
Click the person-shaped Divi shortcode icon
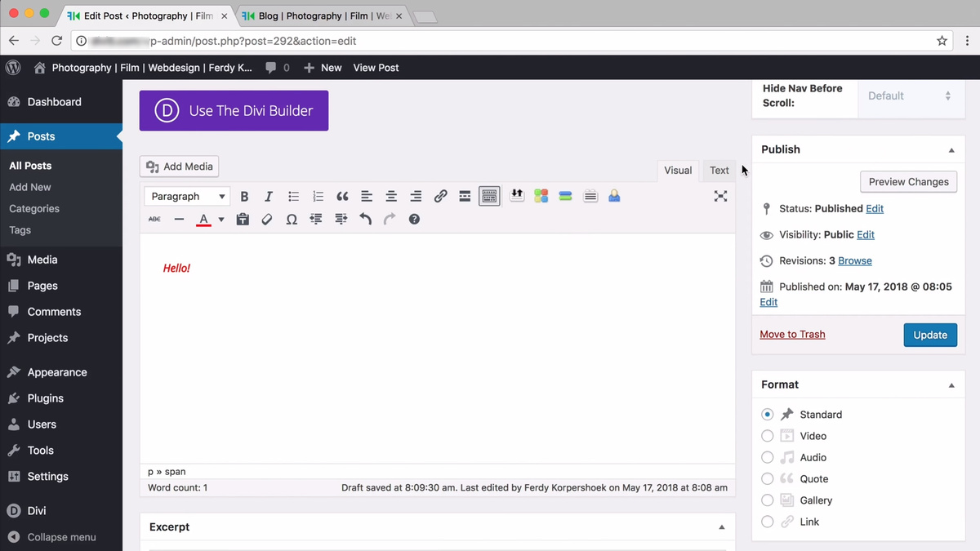(x=614, y=196)
